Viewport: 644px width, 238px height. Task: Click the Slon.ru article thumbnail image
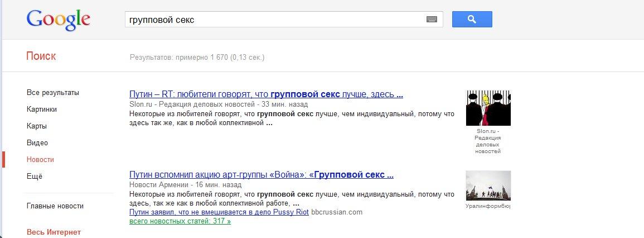pyautogui.click(x=488, y=108)
